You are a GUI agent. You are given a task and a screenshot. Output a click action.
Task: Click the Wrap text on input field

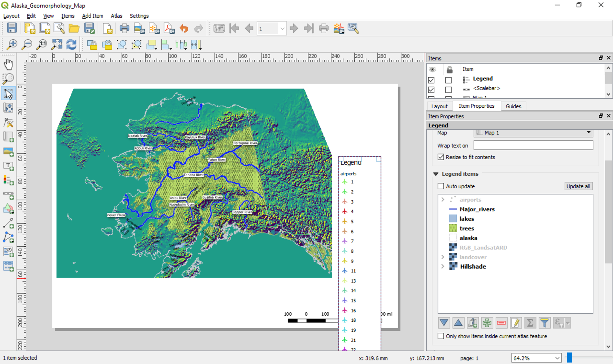point(533,145)
